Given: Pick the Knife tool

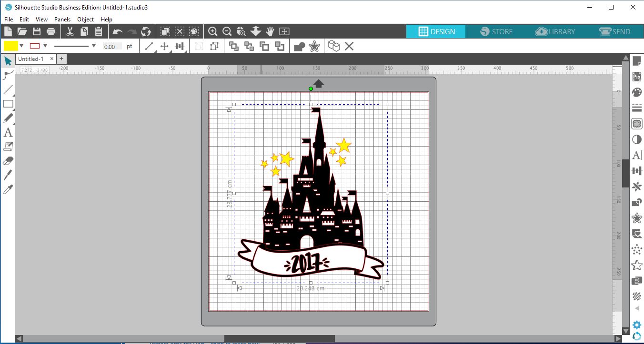Looking at the screenshot, I should click(8, 175).
